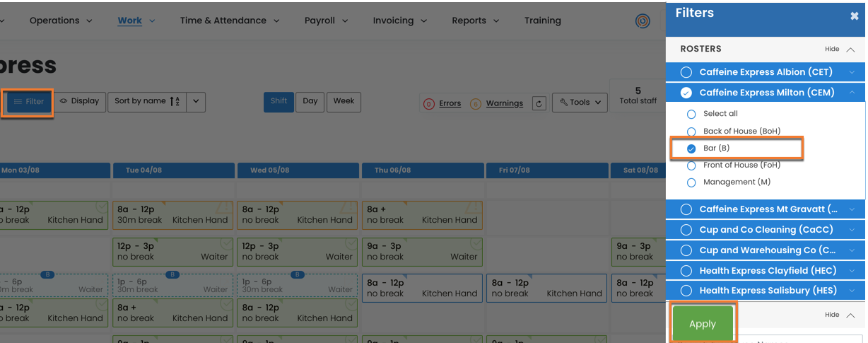Open Display options with the eye icon

click(79, 101)
